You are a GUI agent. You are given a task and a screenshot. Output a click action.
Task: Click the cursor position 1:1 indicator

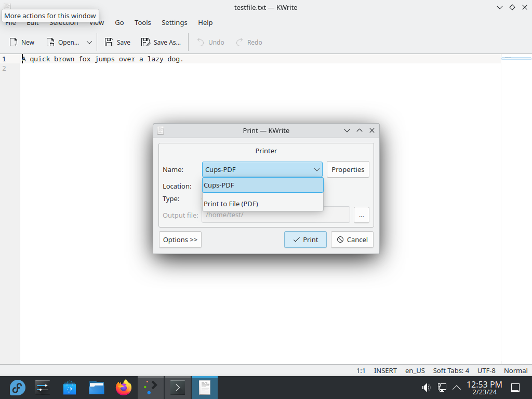pos(361,371)
